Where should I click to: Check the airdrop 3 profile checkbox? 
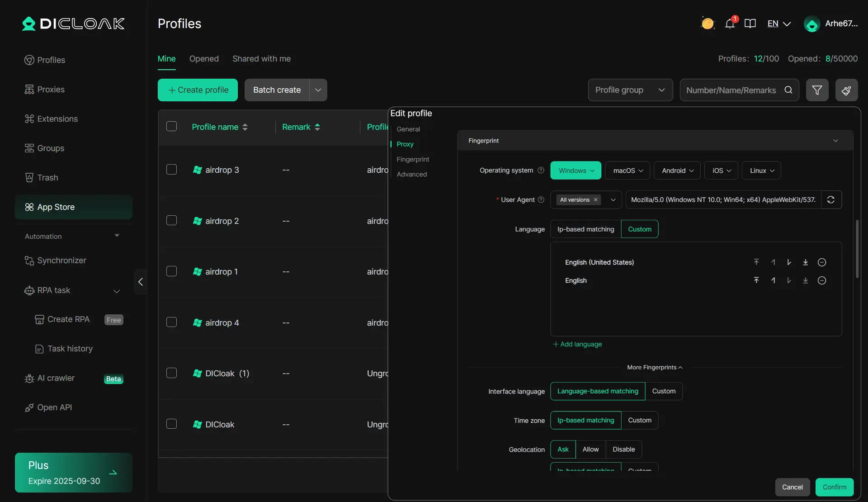click(x=171, y=170)
